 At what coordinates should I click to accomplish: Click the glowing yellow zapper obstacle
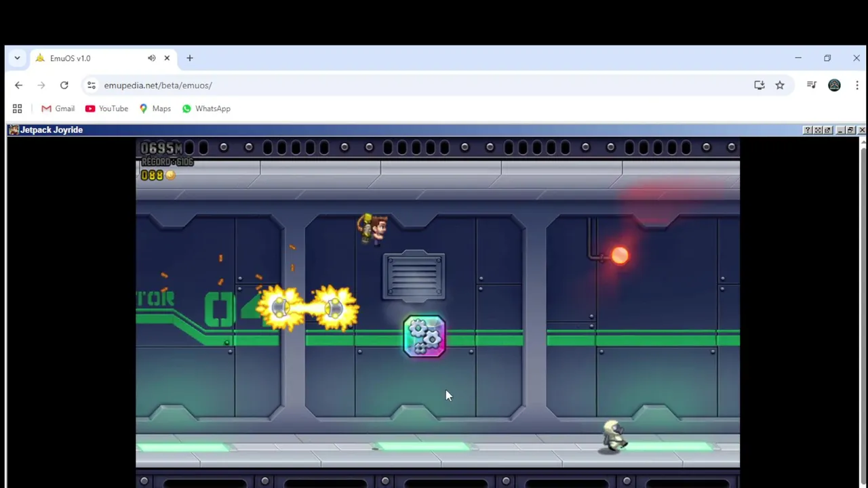308,308
